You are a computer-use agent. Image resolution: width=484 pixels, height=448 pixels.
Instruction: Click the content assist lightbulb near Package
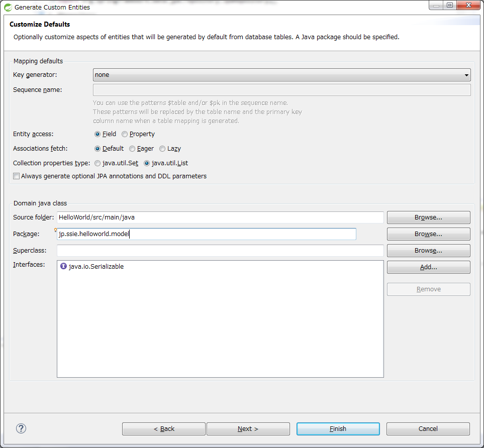point(55,230)
